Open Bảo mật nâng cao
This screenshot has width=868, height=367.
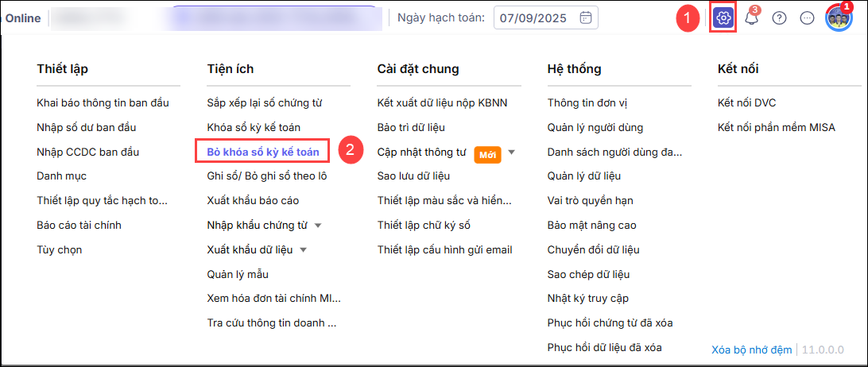[x=591, y=226]
